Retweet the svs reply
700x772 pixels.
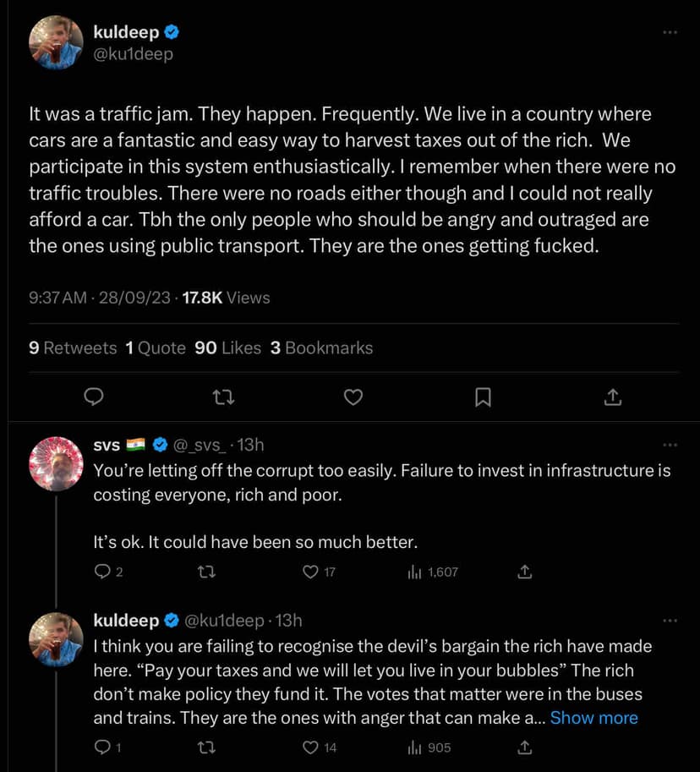coord(206,572)
